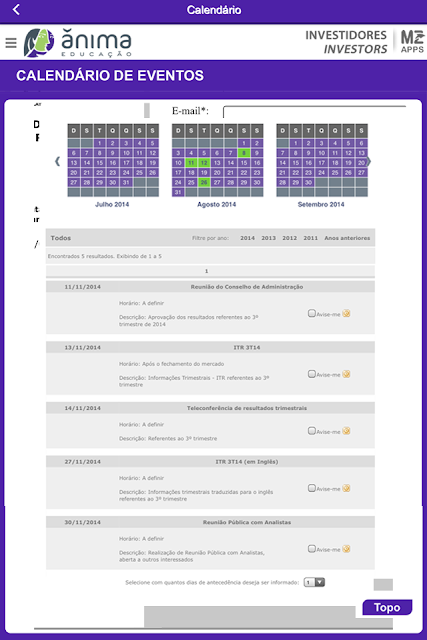The height and width of the screenshot is (640, 427).
Task: Click reminder icon for 11/11/2014 event
Action: [346, 313]
